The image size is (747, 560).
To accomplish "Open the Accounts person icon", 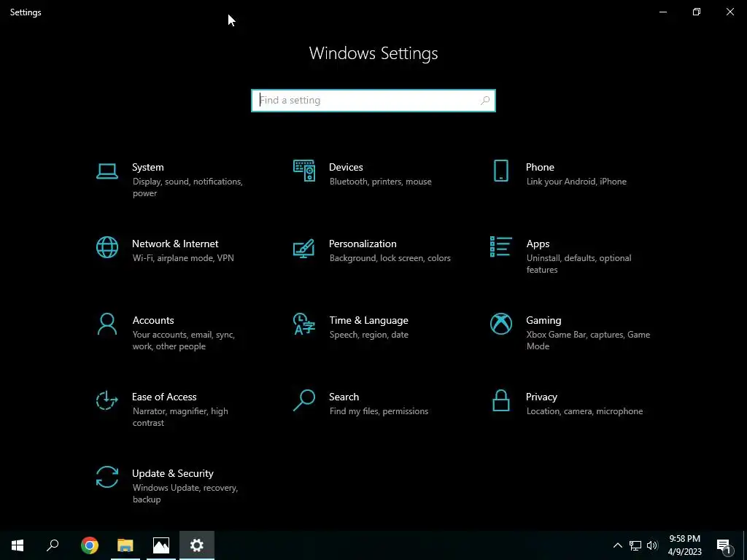I will (107, 324).
